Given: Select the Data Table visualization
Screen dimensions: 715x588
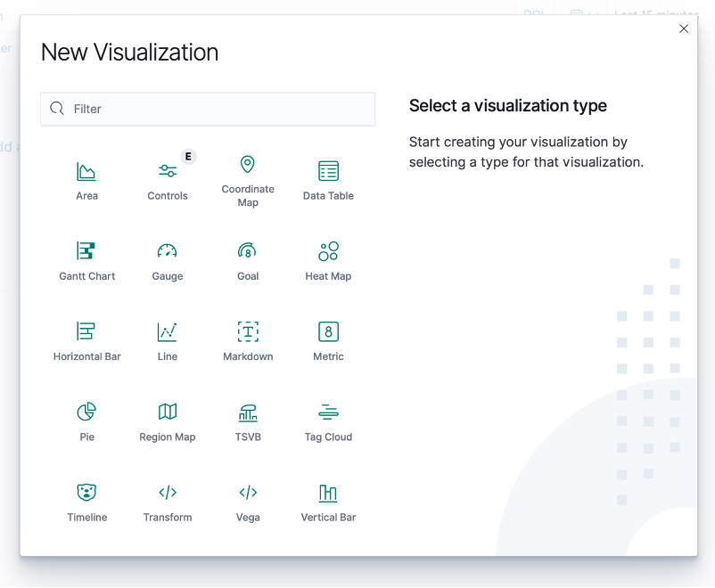Looking at the screenshot, I should [328, 181].
